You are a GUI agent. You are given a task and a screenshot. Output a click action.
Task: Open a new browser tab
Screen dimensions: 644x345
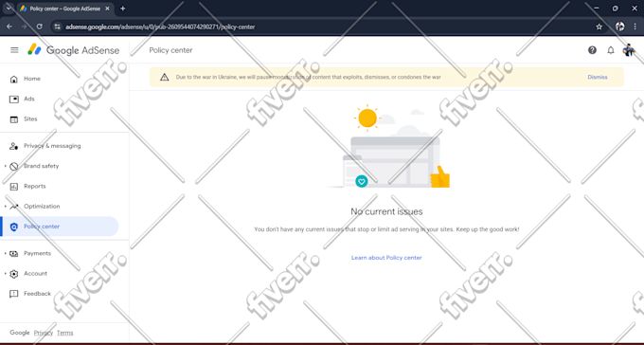coord(122,9)
